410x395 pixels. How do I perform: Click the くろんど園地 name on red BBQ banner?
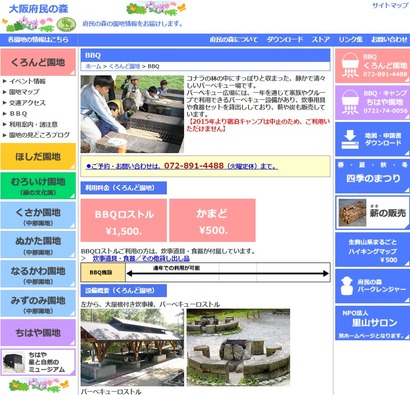(x=385, y=65)
